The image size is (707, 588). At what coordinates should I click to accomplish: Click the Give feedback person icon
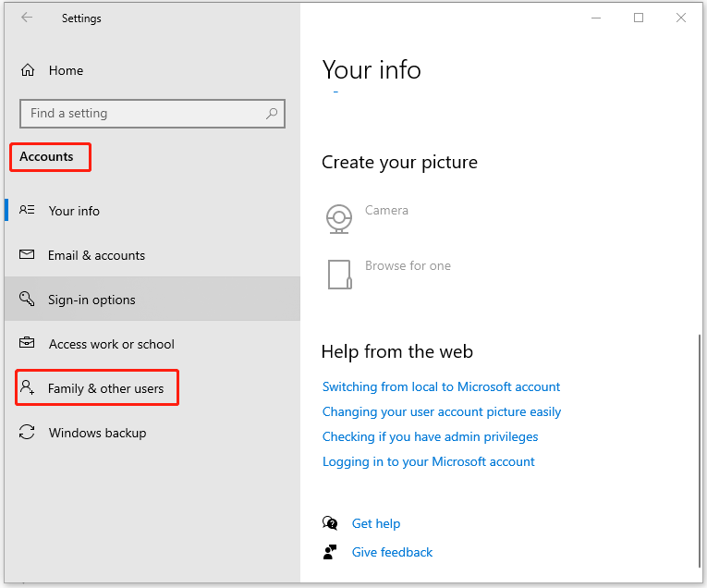(x=330, y=552)
